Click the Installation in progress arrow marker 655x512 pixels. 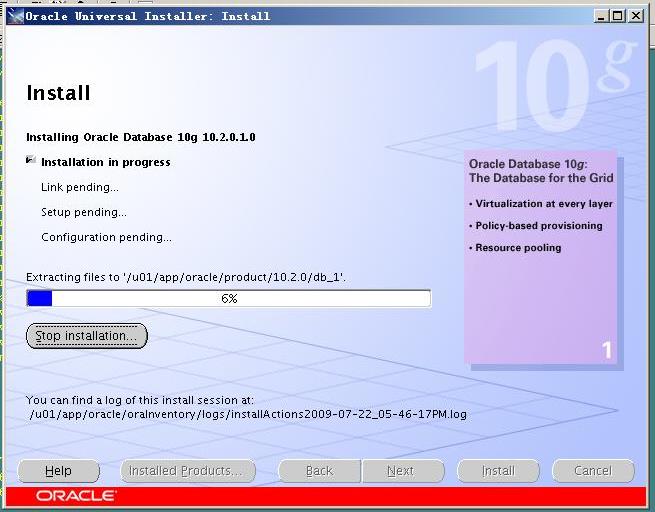30,159
